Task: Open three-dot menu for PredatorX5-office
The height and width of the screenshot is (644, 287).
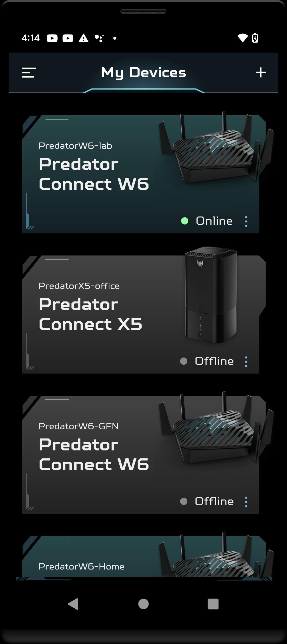Action: [246, 361]
